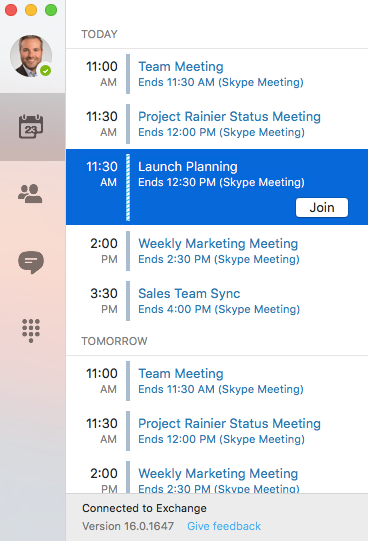Select the highlighted Launch Planning row title

pyautogui.click(x=188, y=167)
